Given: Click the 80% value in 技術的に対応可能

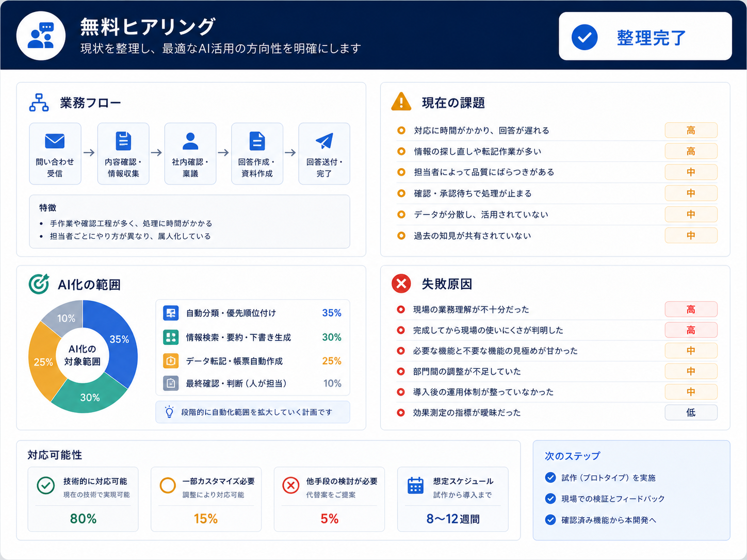Looking at the screenshot, I should (83, 519).
